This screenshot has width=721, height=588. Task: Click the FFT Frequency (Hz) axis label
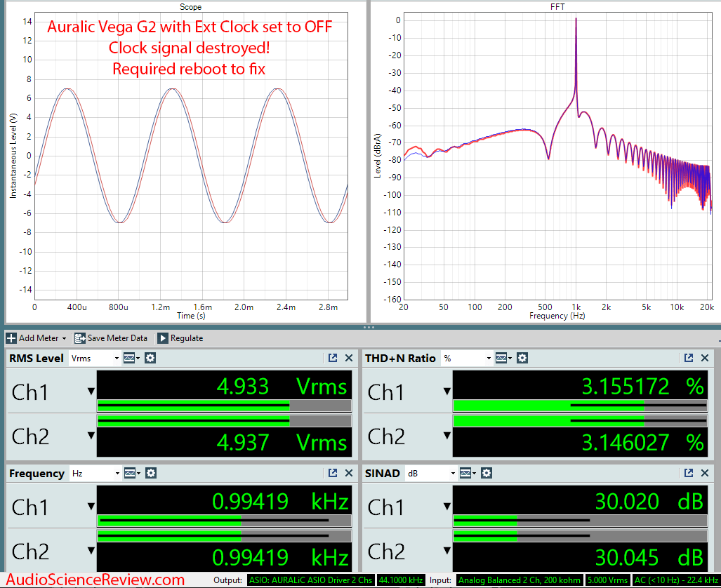tap(557, 316)
